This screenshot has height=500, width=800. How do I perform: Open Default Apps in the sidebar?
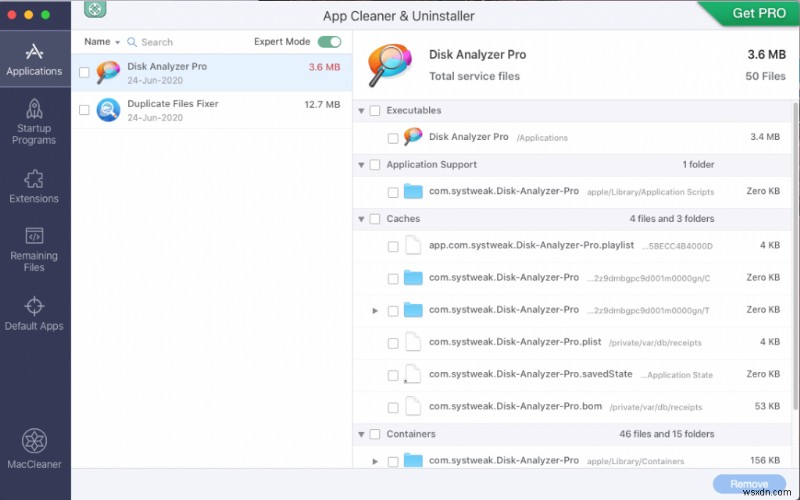(34, 313)
